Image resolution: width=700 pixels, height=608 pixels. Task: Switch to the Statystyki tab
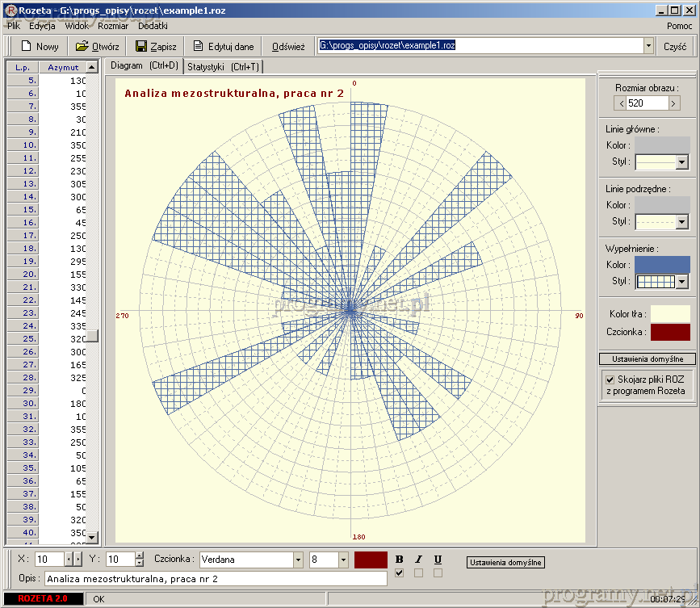pyautogui.click(x=223, y=67)
